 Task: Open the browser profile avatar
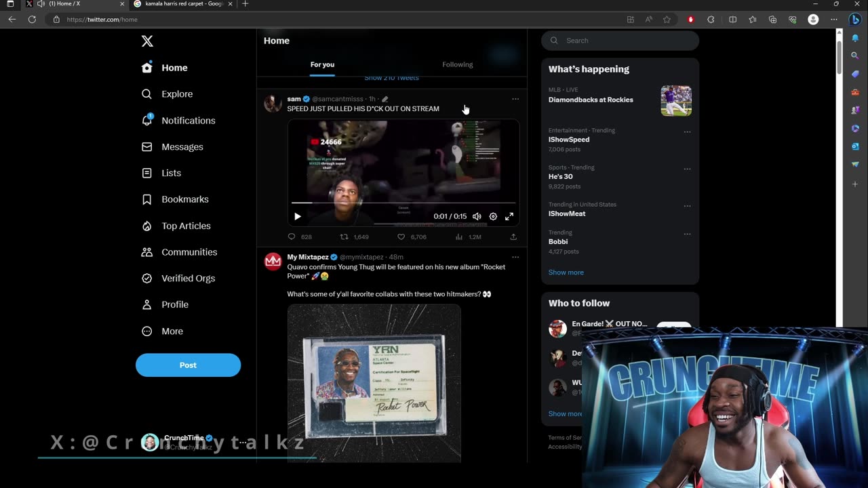pyautogui.click(x=813, y=20)
